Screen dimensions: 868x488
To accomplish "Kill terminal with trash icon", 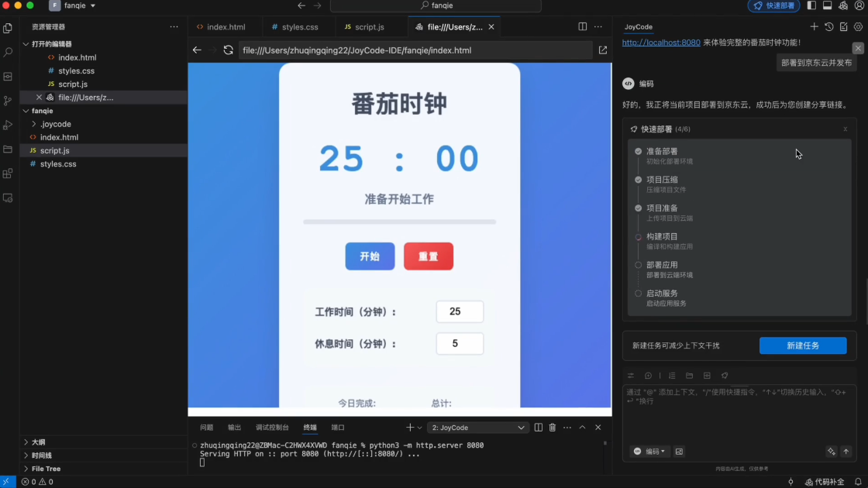I will [553, 427].
